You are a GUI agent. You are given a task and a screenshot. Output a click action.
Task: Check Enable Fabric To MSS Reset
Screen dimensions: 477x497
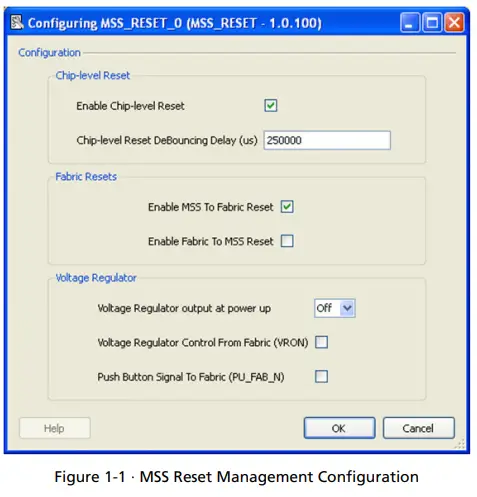[287, 241]
